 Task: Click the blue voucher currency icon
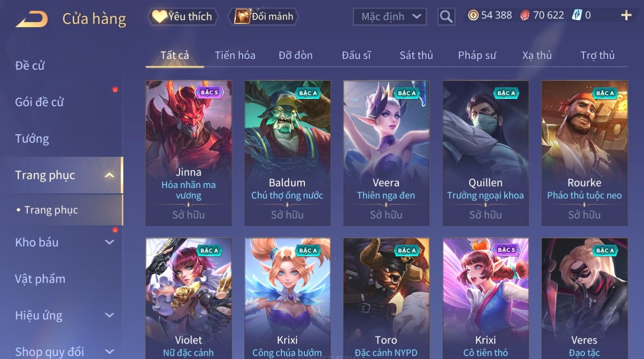pos(577,16)
